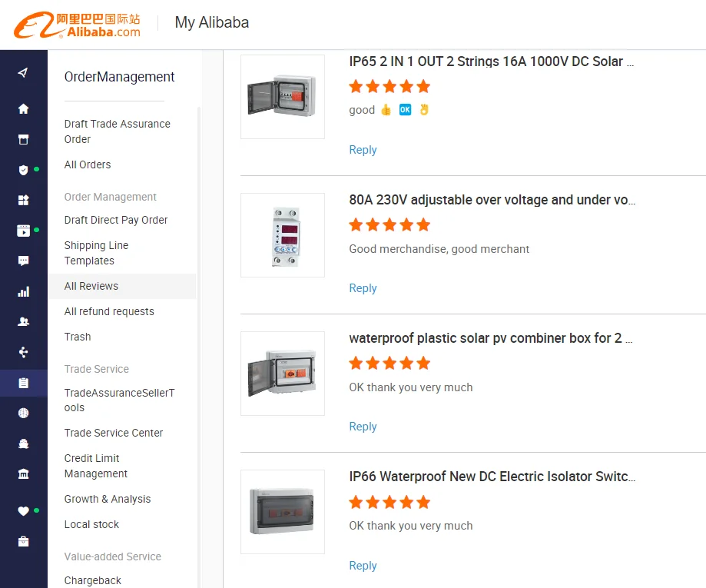Open the IP66 Waterproof DC Isolator product title
Viewport: 706px width, 588px height.
(x=492, y=477)
